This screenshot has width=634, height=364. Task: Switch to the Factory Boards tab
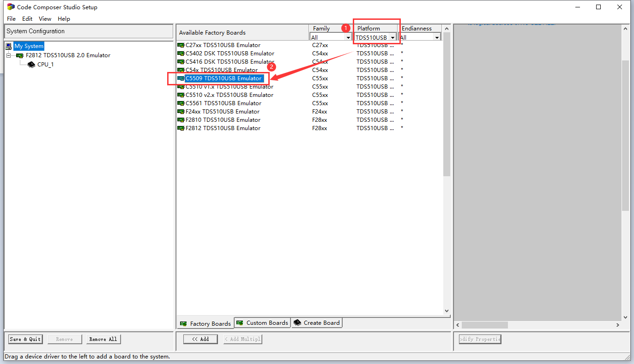pyautogui.click(x=205, y=323)
